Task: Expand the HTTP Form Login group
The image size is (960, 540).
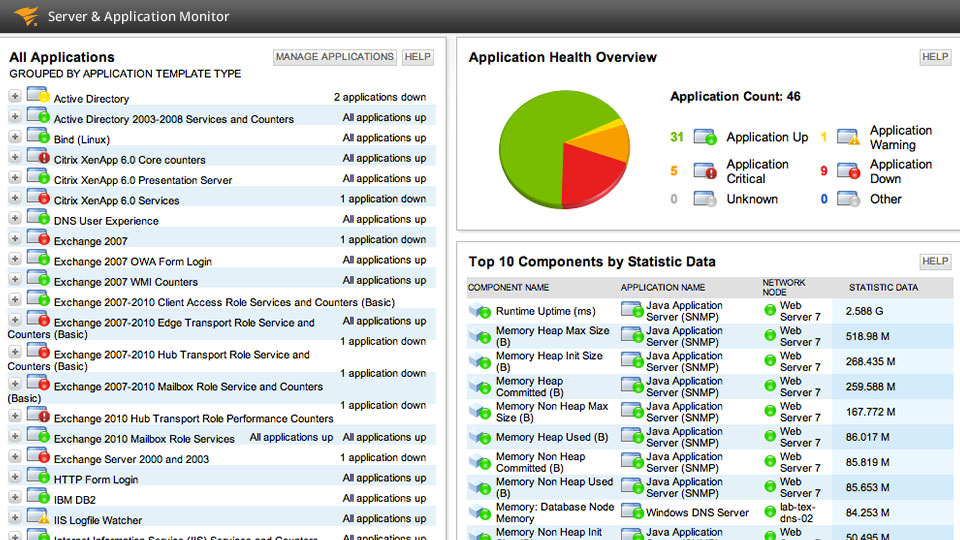Action: click(x=15, y=477)
